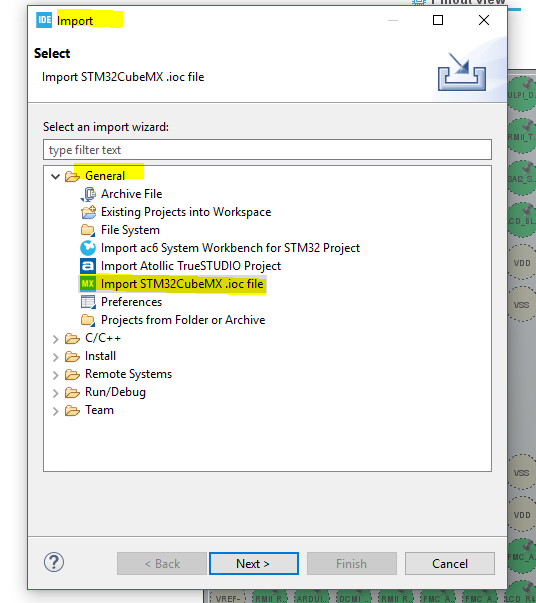This screenshot has height=603, width=536.
Task: Select Import ac6 System Workbench for STM32 Project
Action: [x=230, y=248]
